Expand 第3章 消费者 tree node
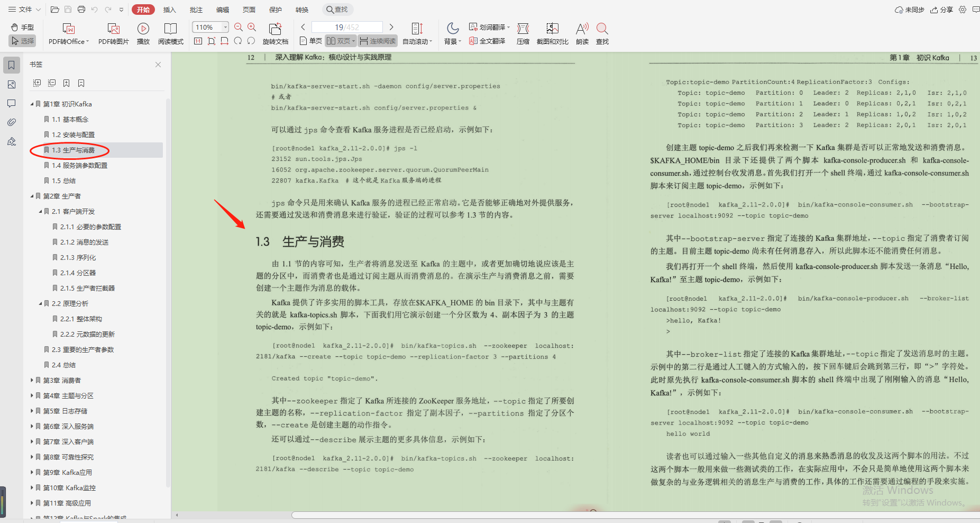This screenshot has height=523, width=980. click(x=32, y=380)
